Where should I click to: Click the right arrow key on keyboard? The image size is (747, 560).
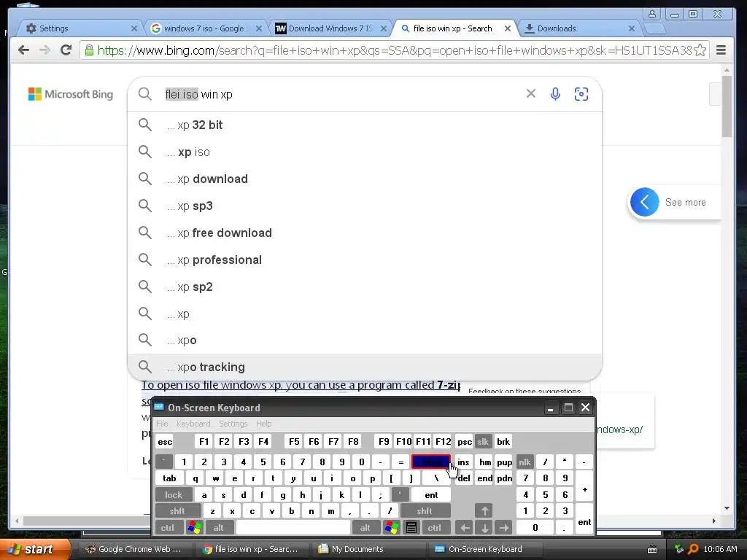pos(503,528)
